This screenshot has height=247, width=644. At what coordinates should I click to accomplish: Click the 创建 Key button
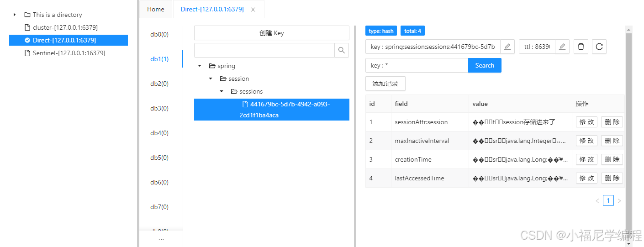[272, 33]
